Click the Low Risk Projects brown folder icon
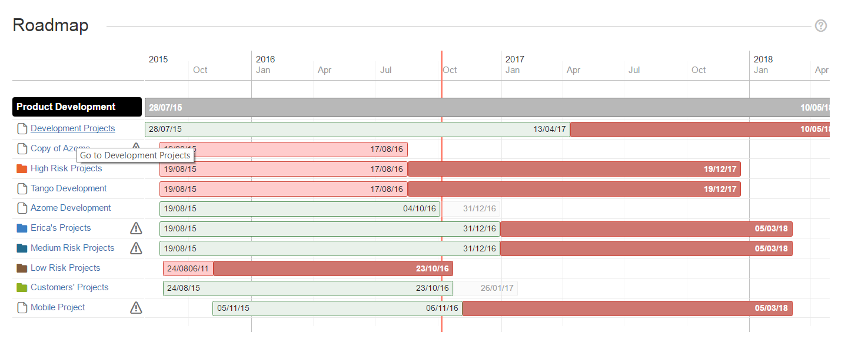This screenshot has width=868, height=355. (22, 268)
